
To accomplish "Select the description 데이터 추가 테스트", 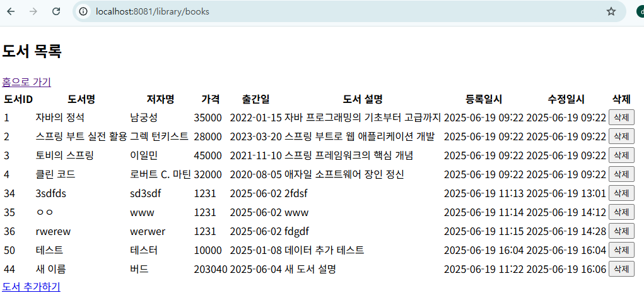I will point(324,250).
